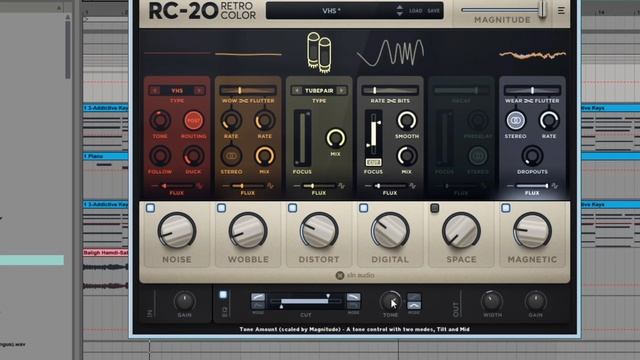Click the large Wobble amount knob
The height and width of the screenshot is (360, 640).
(x=248, y=231)
